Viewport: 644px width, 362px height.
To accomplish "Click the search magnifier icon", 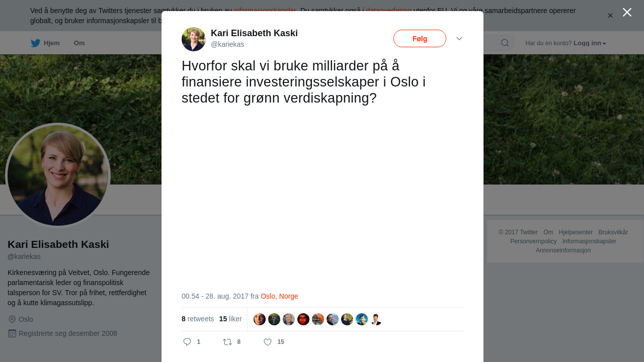I will [x=505, y=43].
